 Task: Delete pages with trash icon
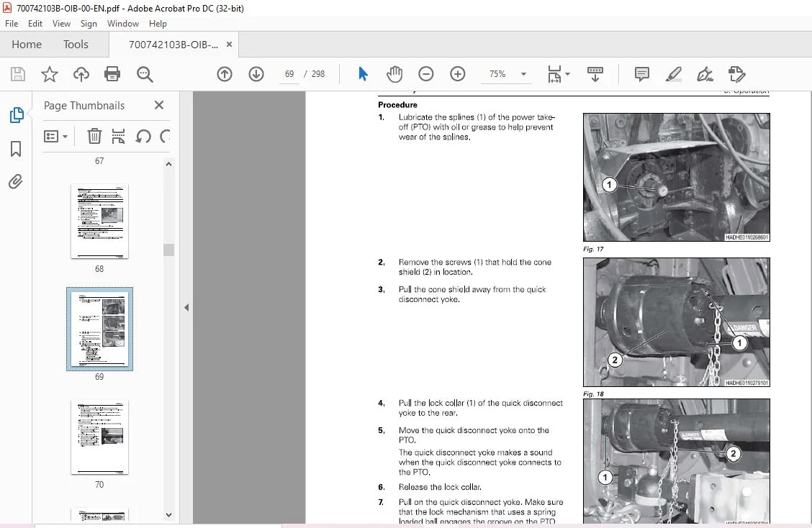click(94, 136)
